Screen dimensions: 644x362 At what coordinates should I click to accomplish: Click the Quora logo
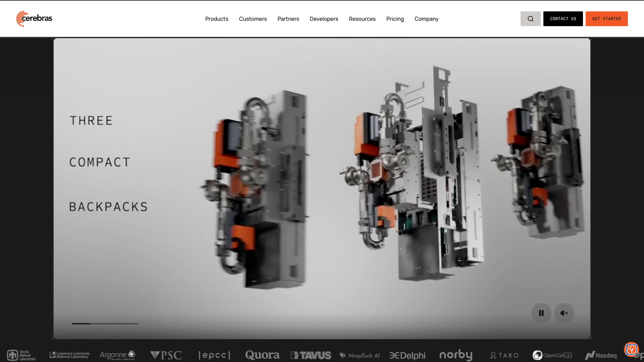point(262,355)
